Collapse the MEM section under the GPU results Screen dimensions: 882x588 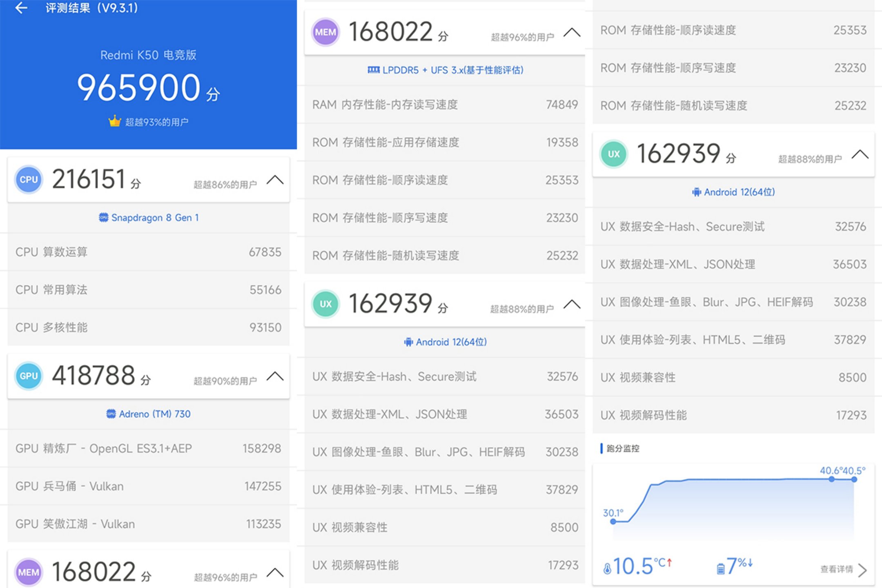coord(275,572)
